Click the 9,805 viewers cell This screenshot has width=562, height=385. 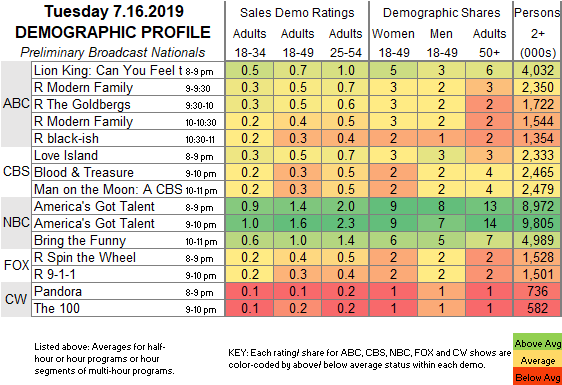click(x=538, y=223)
